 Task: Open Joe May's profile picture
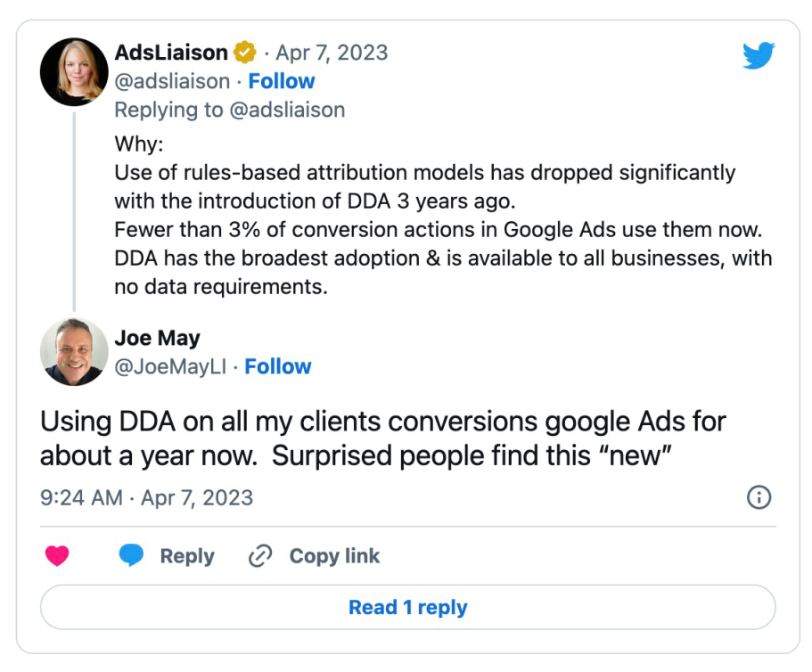click(x=74, y=352)
